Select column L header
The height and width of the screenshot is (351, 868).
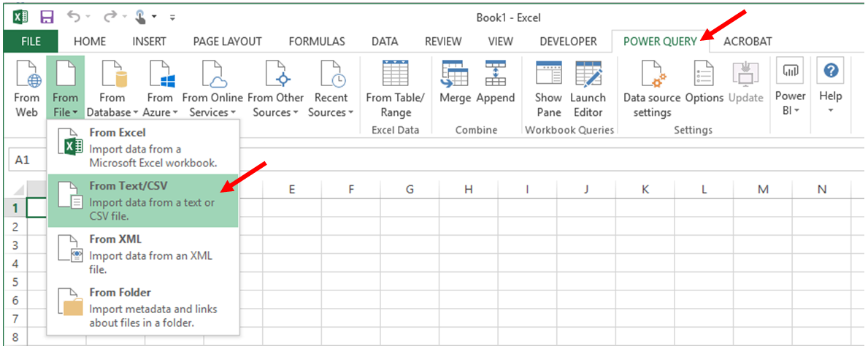[704, 189]
